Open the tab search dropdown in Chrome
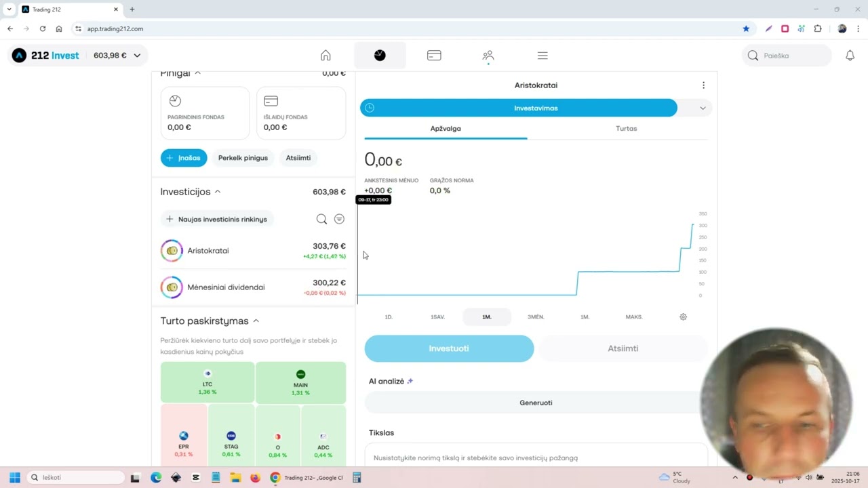Image resolution: width=868 pixels, height=488 pixels. click(9, 9)
